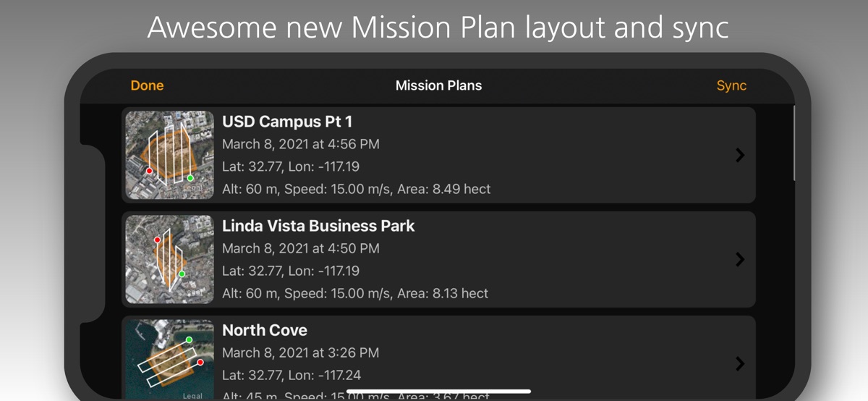
Task: Click red end marker on Linda Vista thumbnail
Action: click(x=156, y=240)
